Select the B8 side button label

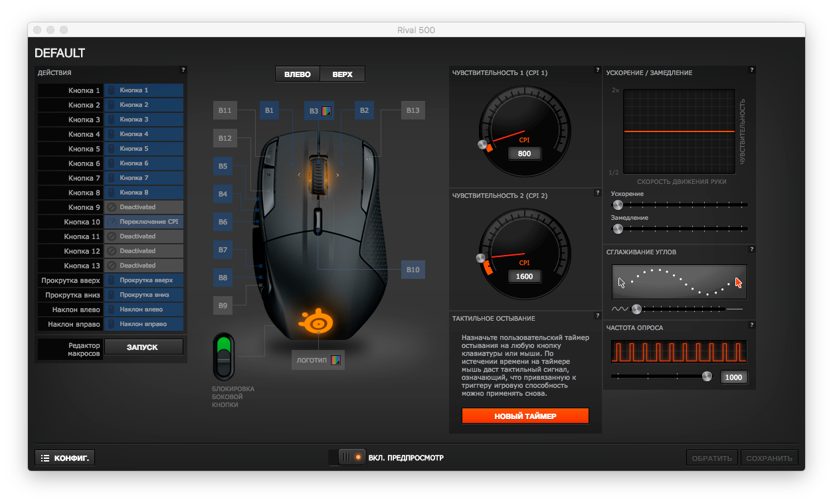(223, 278)
